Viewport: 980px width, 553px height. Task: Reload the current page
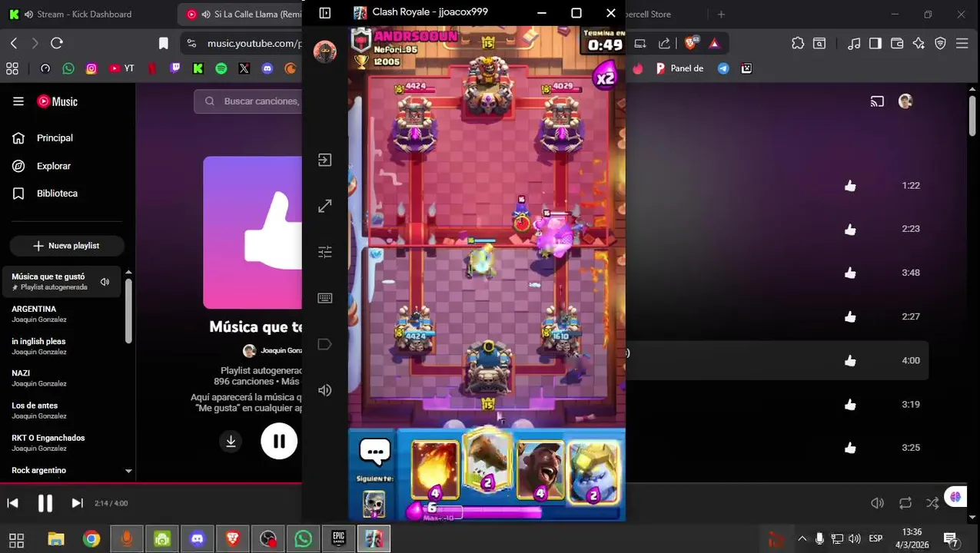pyautogui.click(x=57, y=44)
